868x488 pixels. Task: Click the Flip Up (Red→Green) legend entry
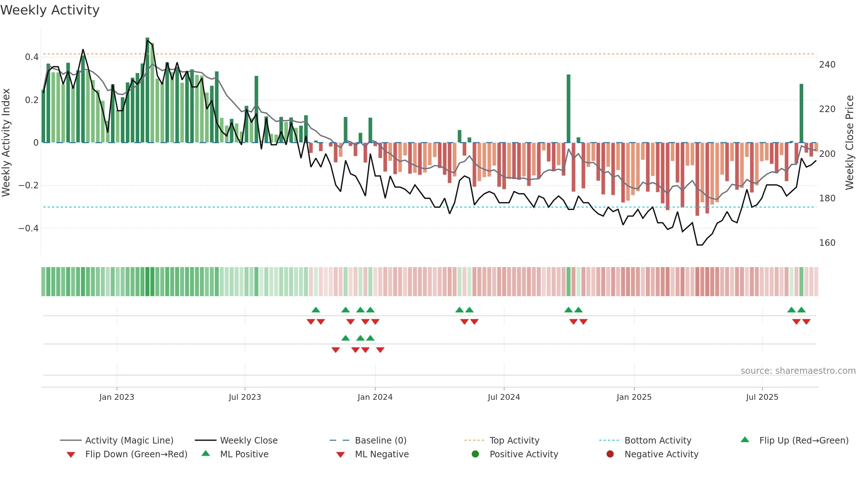(795, 440)
